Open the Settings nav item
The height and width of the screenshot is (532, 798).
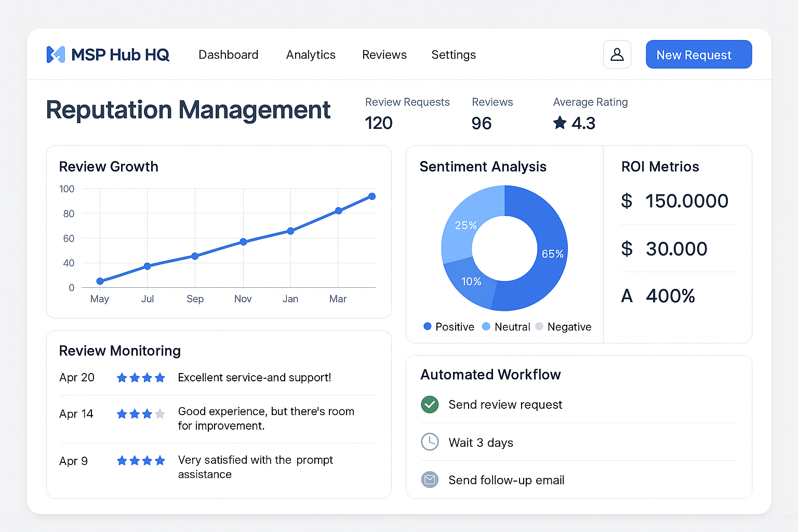pyautogui.click(x=454, y=55)
